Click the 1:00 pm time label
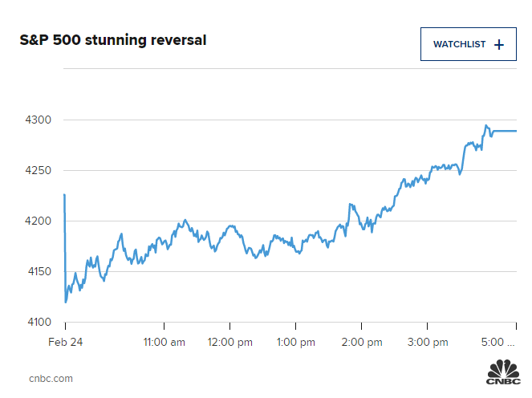532x398 pixels. pos(295,342)
